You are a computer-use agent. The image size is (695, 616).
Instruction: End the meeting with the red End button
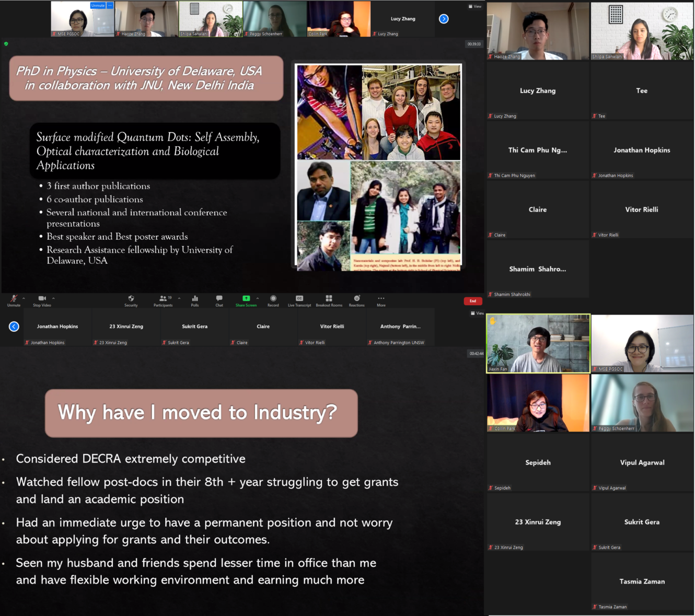[x=472, y=301]
